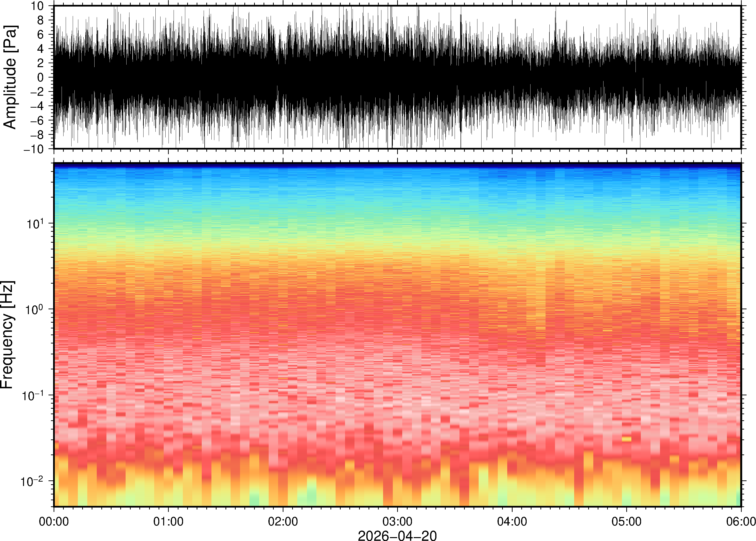756x541 pixels.
Task: Click the 02:00 time axis label
Action: point(283,521)
